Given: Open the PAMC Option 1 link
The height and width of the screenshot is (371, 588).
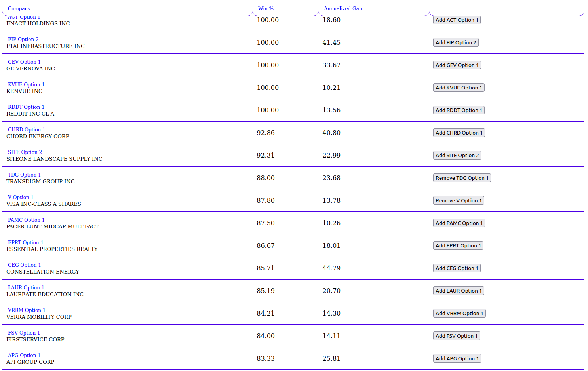Looking at the screenshot, I should coord(26,220).
